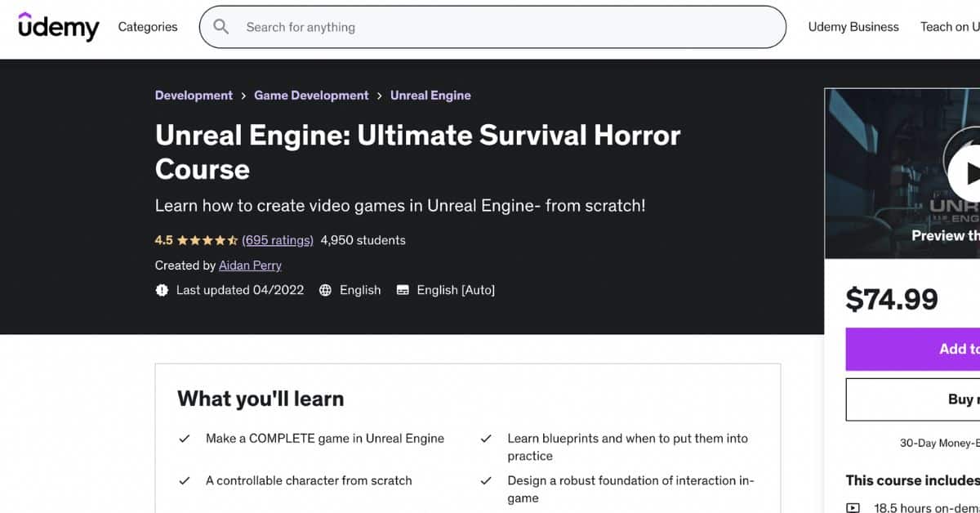Open the 695 ratings link
The image size is (980, 513).
pos(277,240)
